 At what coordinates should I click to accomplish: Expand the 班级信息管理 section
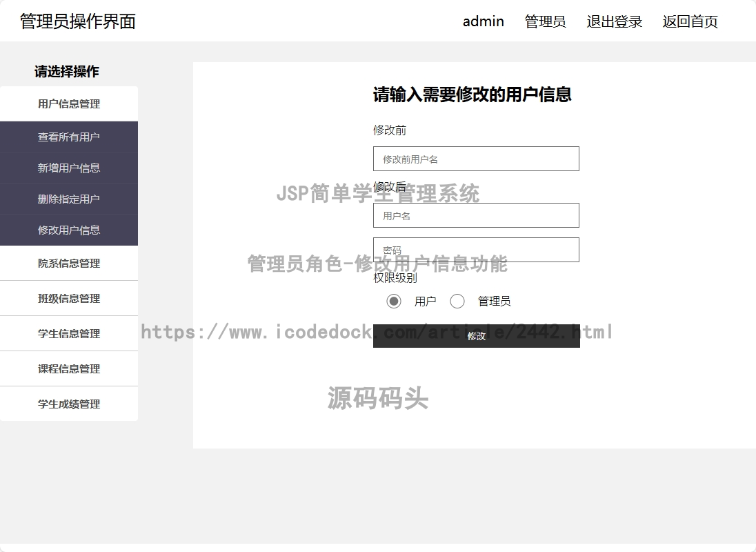[x=69, y=298]
